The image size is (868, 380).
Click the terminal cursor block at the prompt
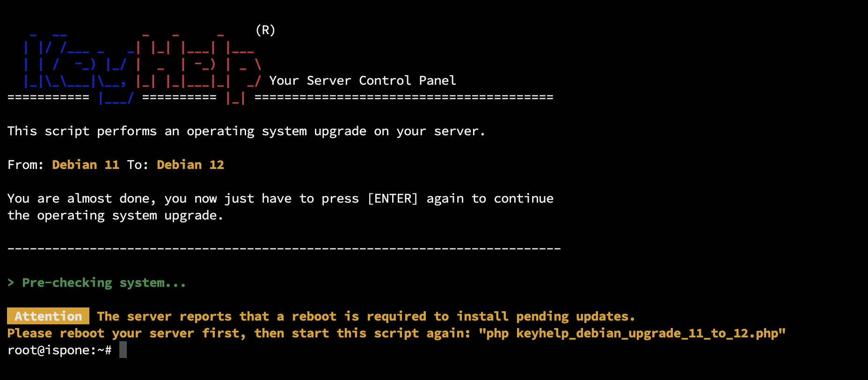coord(123,350)
